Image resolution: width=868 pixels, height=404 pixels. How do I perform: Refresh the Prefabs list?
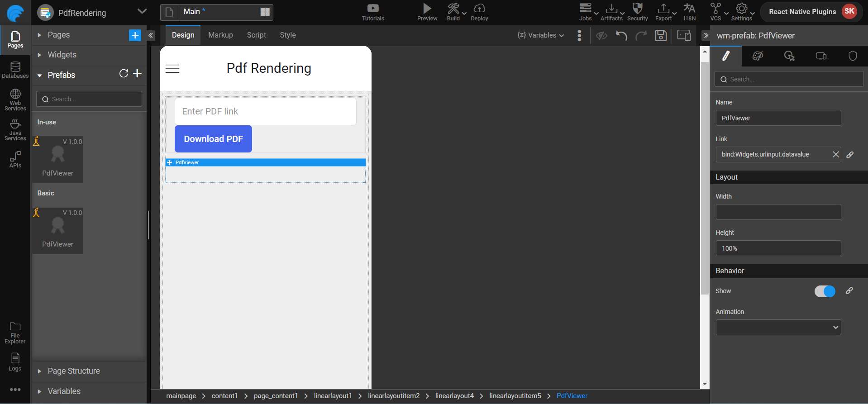(124, 74)
